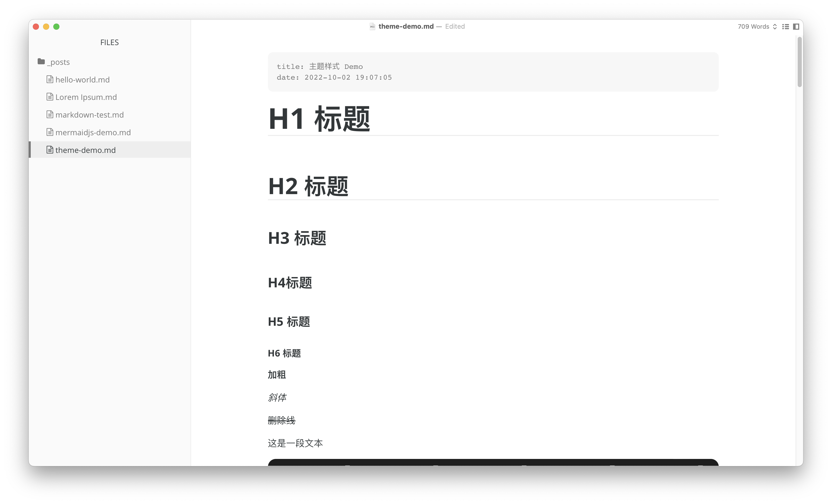
Task: Toggle the sidebar panel icon
Action: (x=796, y=26)
